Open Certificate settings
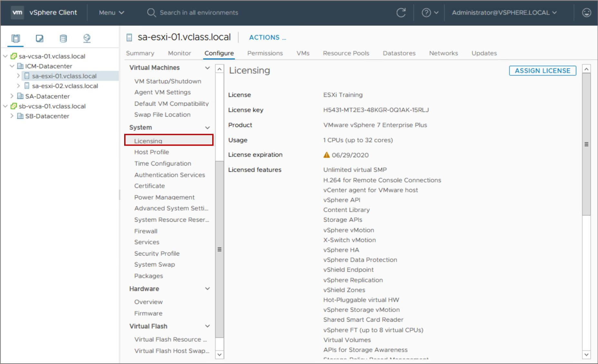The width and height of the screenshot is (598, 364). [x=149, y=186]
